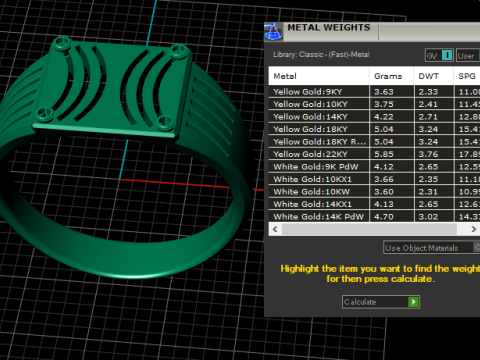The height and width of the screenshot is (360, 480).
Task: Click the 4.70 grams value
Action: 384,217
